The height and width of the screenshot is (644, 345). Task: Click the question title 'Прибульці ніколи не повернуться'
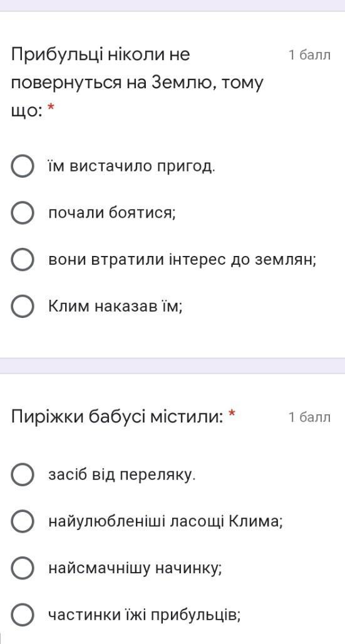tap(137, 83)
